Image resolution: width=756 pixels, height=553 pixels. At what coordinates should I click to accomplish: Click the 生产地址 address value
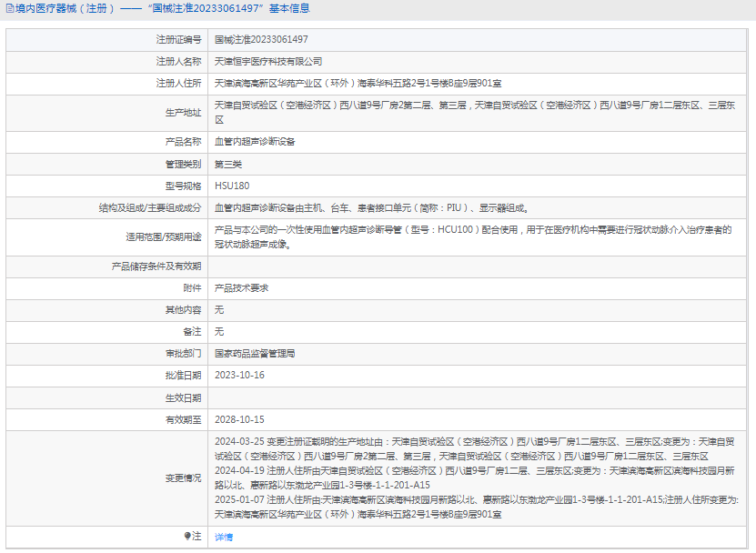click(x=474, y=113)
